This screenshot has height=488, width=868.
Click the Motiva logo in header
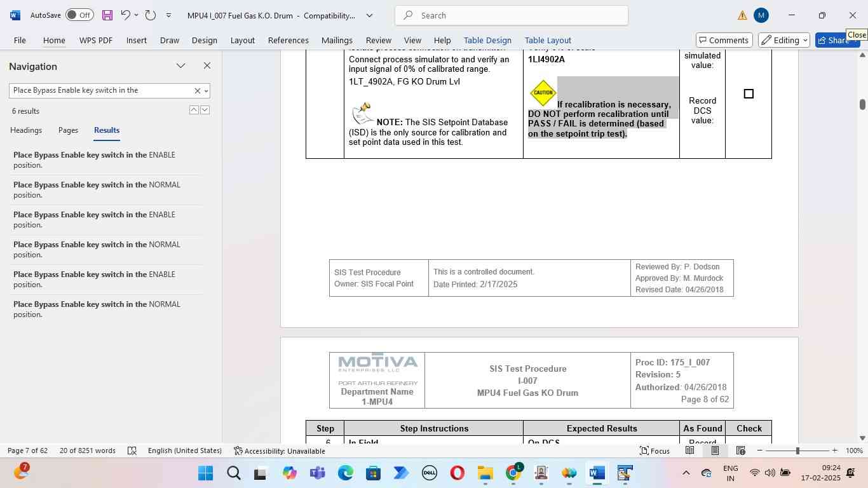pos(378,362)
